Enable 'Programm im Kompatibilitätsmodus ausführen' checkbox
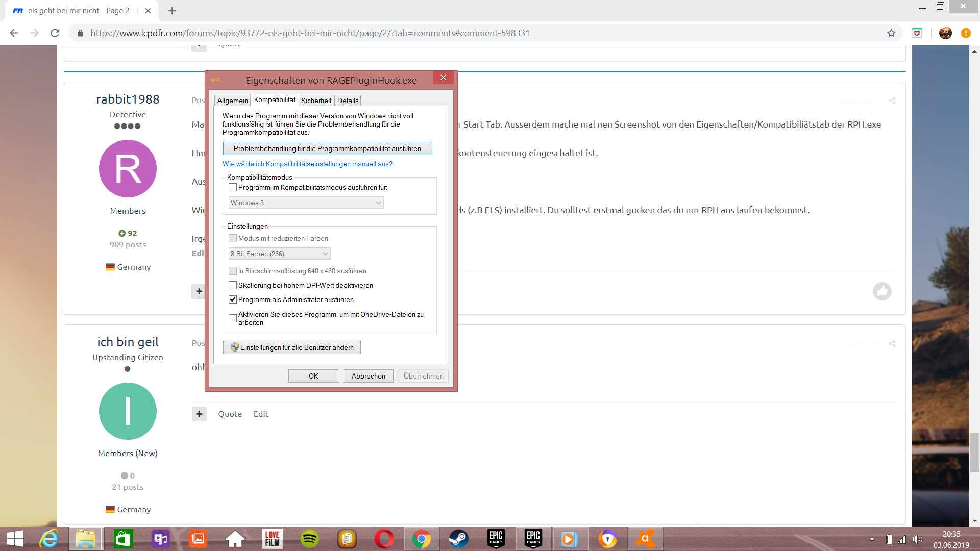Image resolution: width=980 pixels, height=551 pixels. pyautogui.click(x=233, y=188)
